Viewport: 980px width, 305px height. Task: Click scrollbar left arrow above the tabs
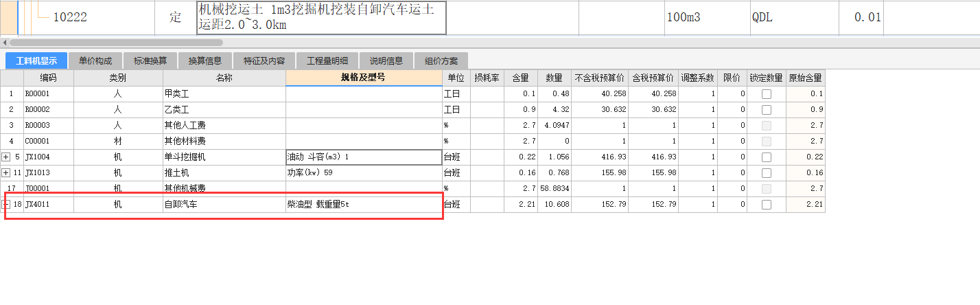(x=4, y=43)
